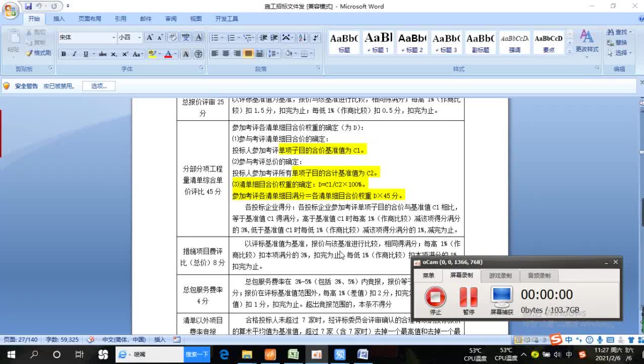Open Excel from Windows taskbar
Image resolution: width=644 pixels, height=364 pixels.
(x=293, y=354)
